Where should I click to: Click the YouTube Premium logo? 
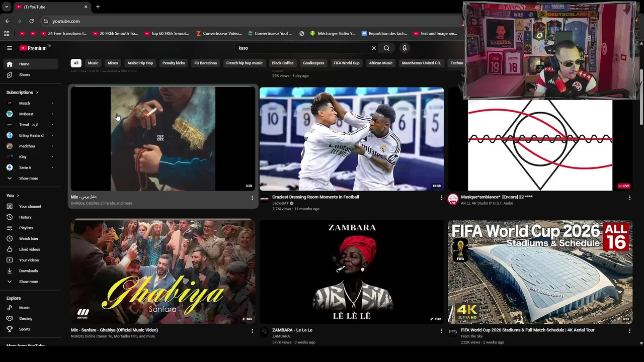pyautogui.click(x=34, y=48)
